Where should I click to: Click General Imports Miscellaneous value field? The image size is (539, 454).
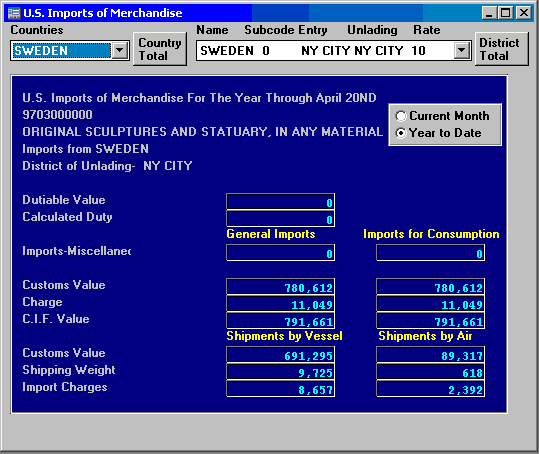click(280, 253)
